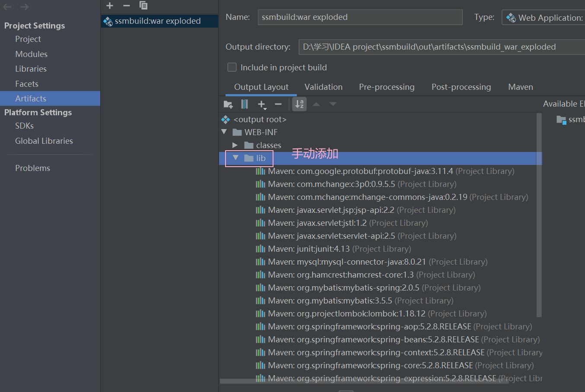The height and width of the screenshot is (392, 585).
Task: Click the output layout vertical scrollbar
Action: point(539,215)
